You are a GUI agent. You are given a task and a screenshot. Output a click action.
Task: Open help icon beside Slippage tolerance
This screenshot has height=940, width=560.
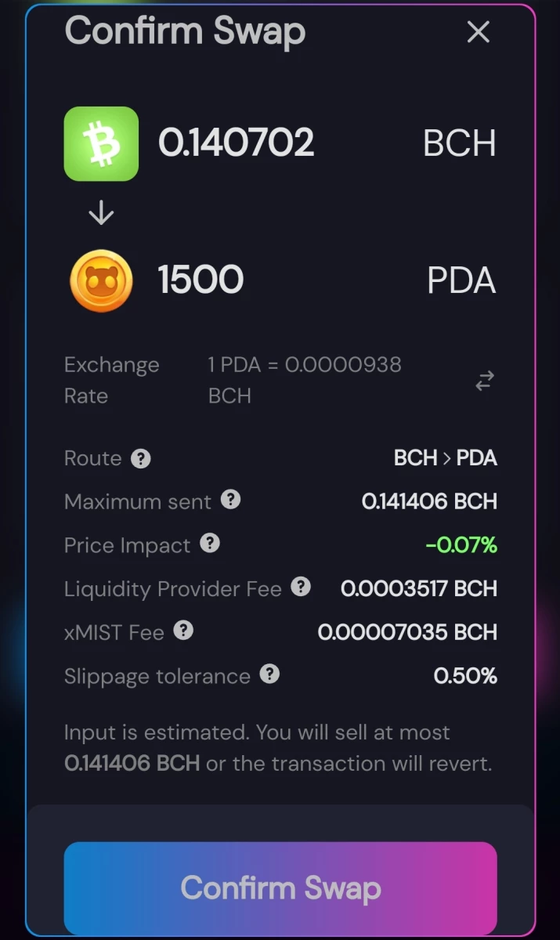point(269,674)
